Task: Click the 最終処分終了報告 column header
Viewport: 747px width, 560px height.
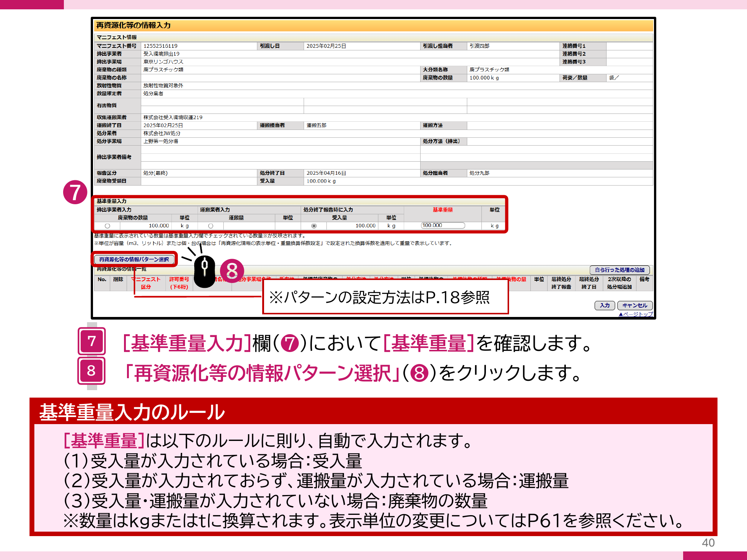Action: tap(561, 283)
